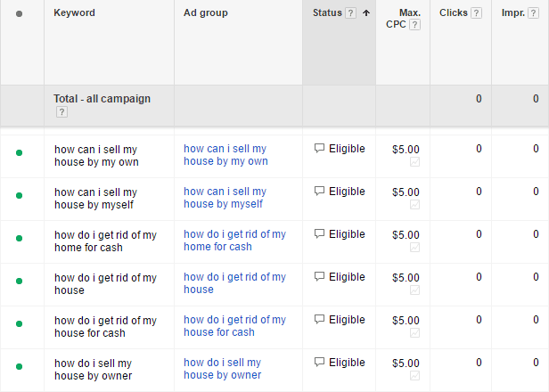Toggle green status dot for 'house by owner'

tap(20, 366)
